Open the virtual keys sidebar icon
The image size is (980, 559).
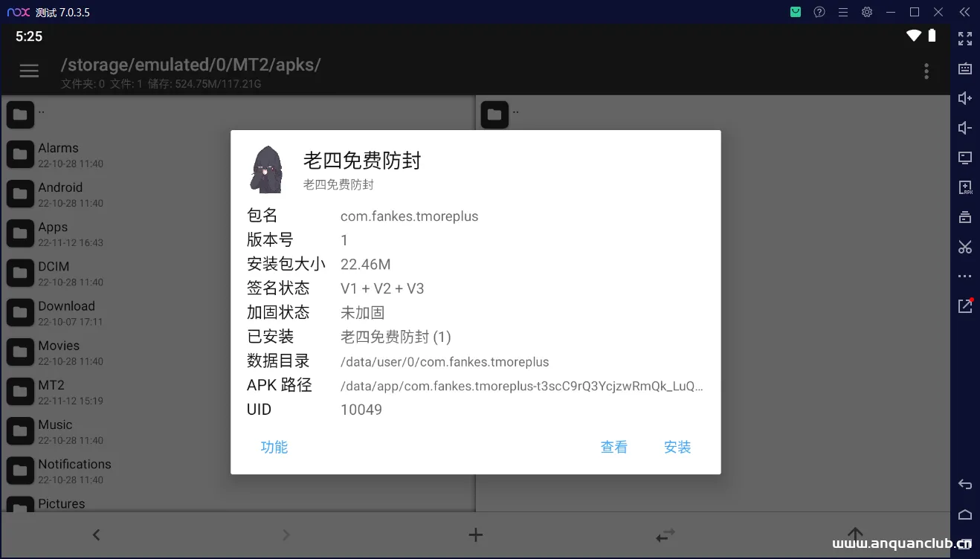coord(964,158)
